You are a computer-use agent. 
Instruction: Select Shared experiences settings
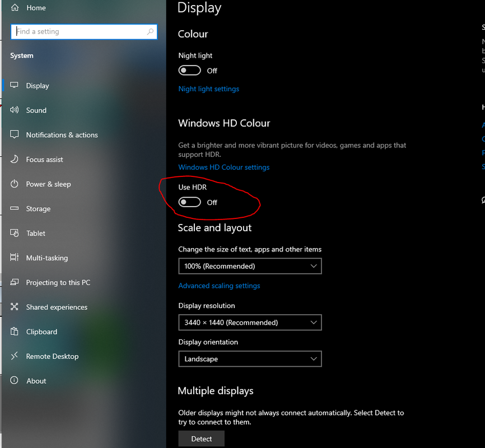click(57, 307)
